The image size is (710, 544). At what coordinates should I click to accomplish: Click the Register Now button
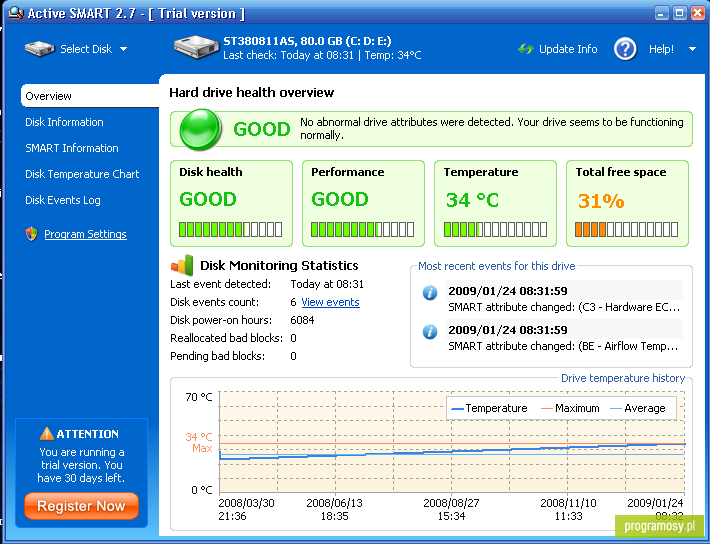(81, 505)
